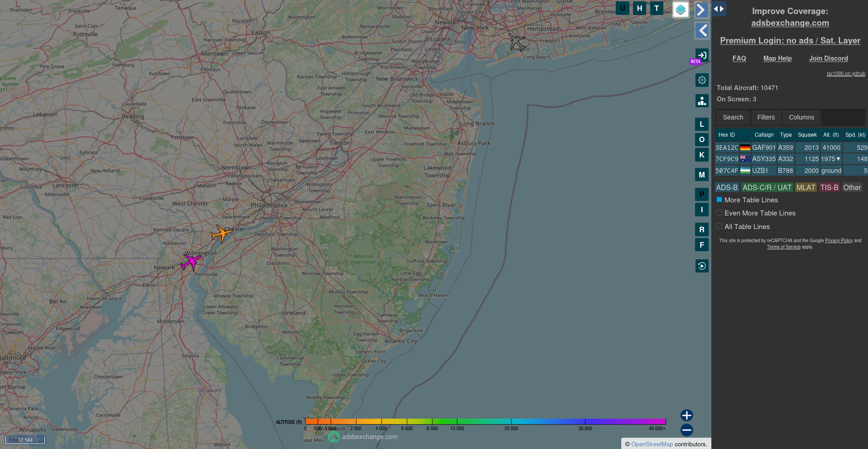Select the orange aircraft near Chester
This screenshot has height=449, width=868.
221,234
